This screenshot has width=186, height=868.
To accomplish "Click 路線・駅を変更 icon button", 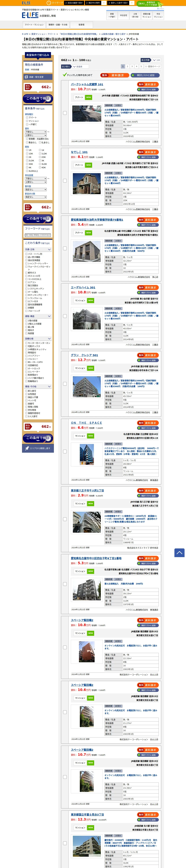I will point(38,77).
